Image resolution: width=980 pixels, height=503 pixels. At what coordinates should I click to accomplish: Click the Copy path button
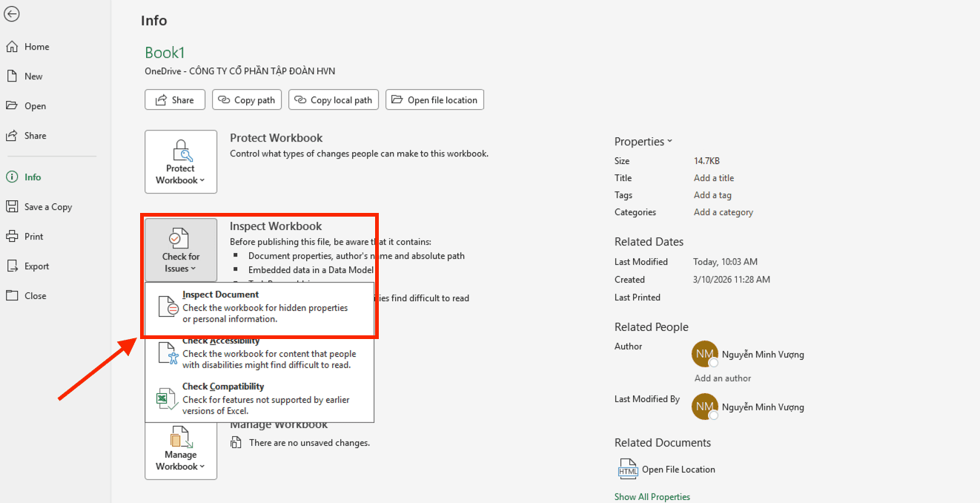click(x=247, y=100)
